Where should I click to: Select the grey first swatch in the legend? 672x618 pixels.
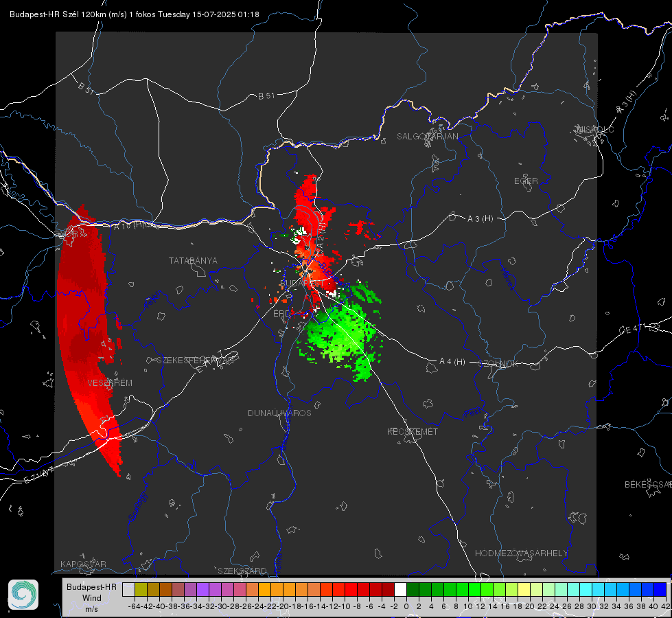[x=128, y=589]
